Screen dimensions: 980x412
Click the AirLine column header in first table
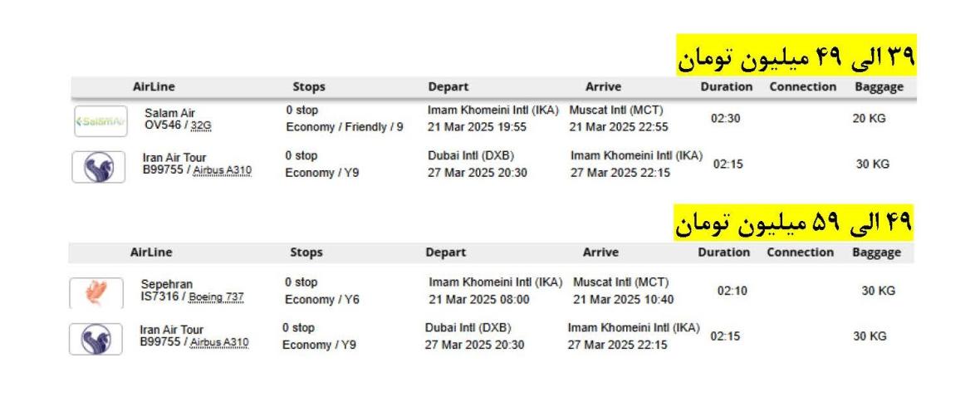point(154,86)
